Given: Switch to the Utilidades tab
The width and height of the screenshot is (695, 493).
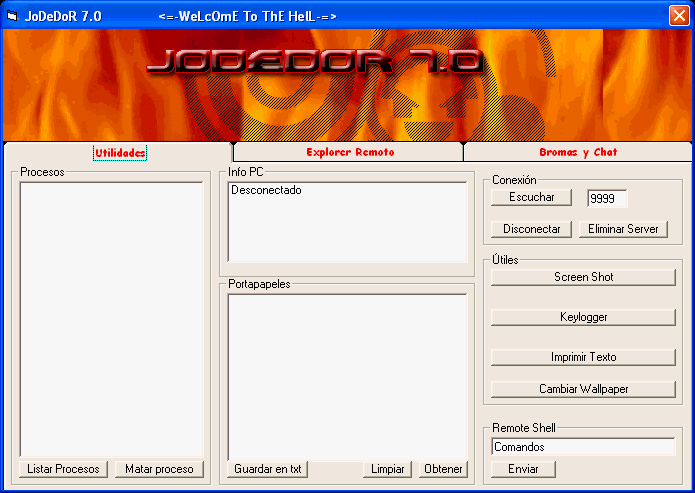Looking at the screenshot, I should [x=120, y=152].
